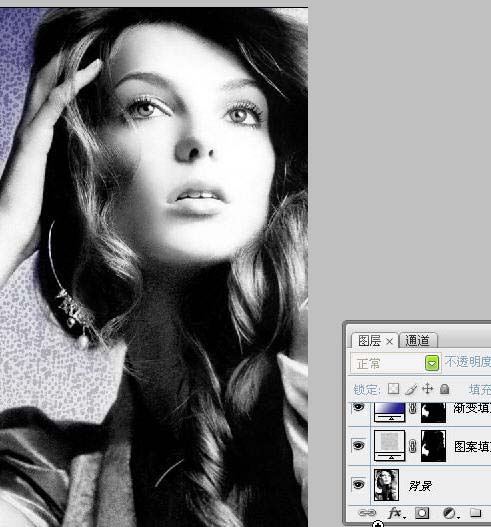Lock all padlock icon
The image size is (491, 527).
pyautogui.click(x=445, y=389)
